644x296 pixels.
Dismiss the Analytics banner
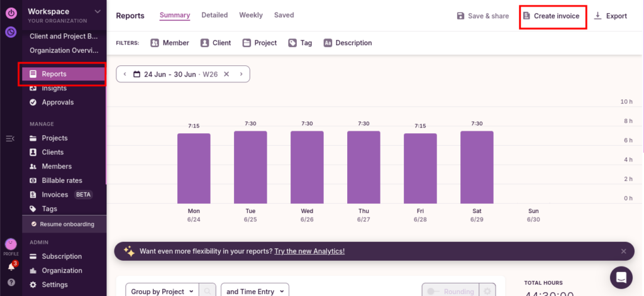[623, 251]
